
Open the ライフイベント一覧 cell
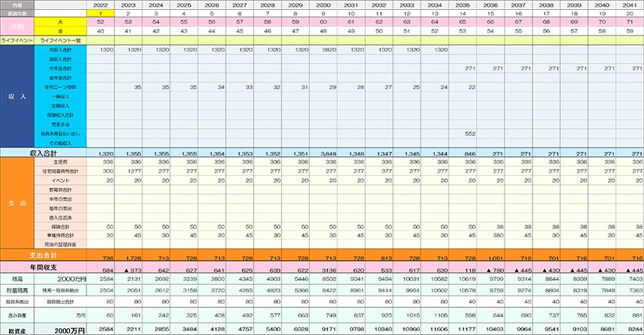(60, 40)
